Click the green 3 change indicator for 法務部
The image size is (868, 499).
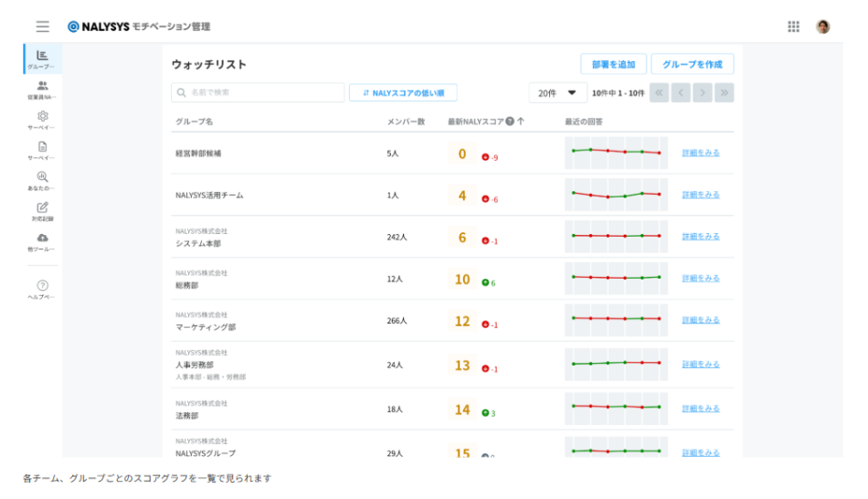[488, 413]
